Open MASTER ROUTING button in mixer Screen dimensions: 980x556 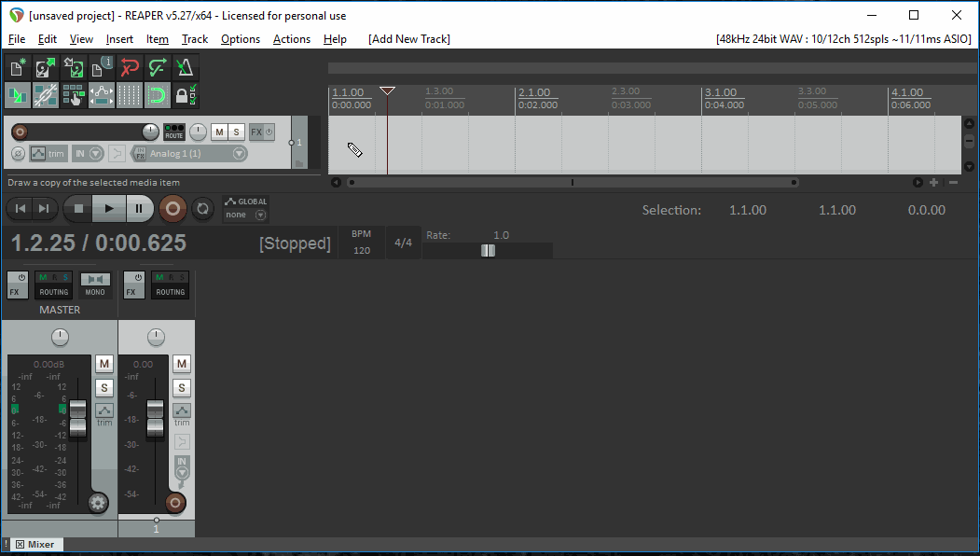[x=54, y=285]
